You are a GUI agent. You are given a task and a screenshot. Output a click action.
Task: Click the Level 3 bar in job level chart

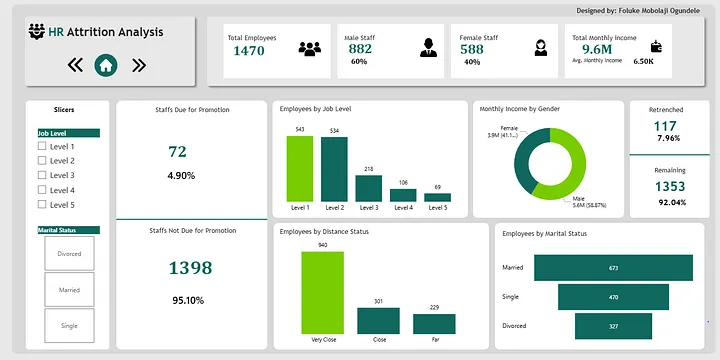click(369, 188)
